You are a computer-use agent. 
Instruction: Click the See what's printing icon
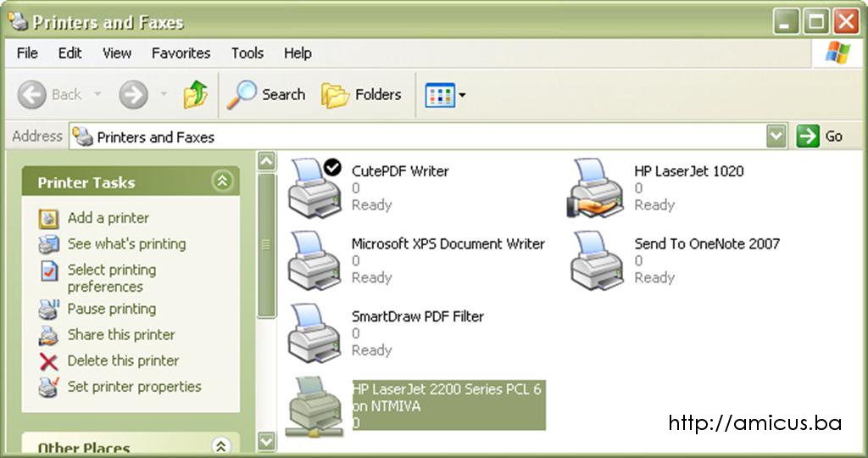[x=48, y=244]
